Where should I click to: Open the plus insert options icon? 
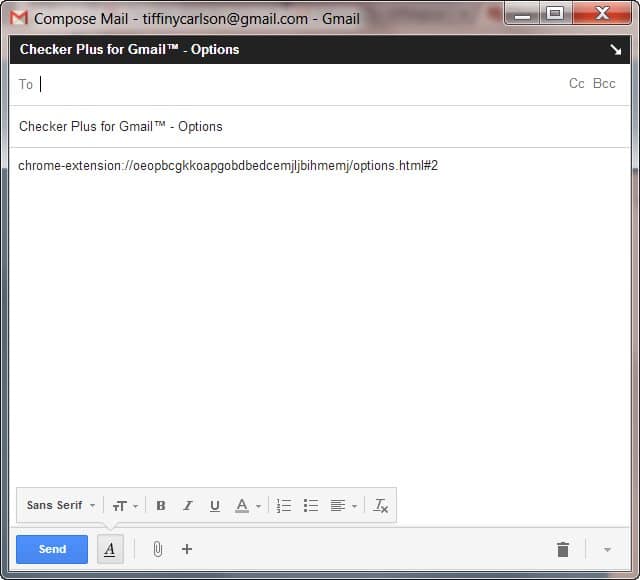(x=187, y=549)
